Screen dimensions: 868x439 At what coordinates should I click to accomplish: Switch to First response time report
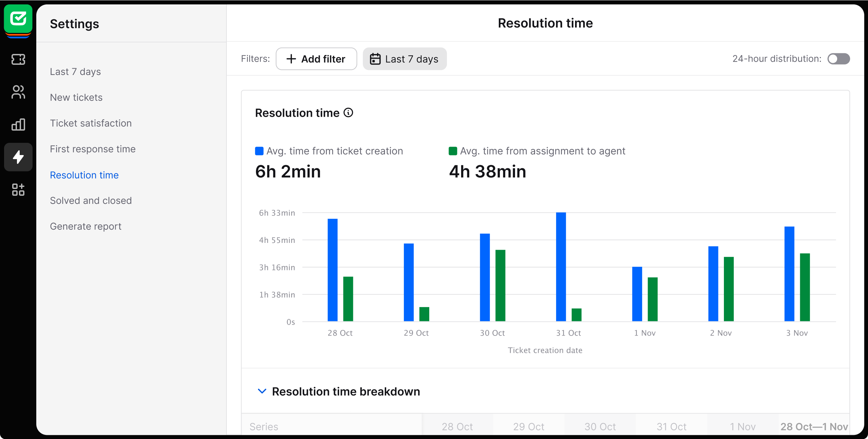click(93, 149)
